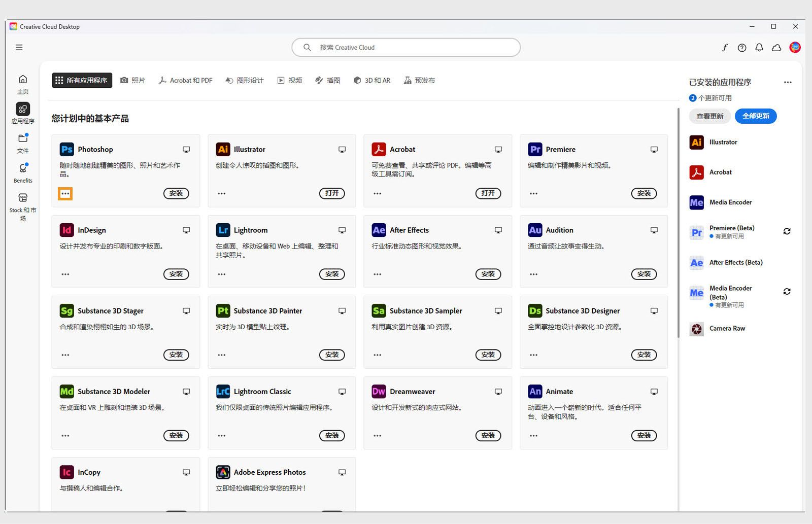Switch to the 插图 tab
The image size is (812, 524).
click(x=328, y=80)
